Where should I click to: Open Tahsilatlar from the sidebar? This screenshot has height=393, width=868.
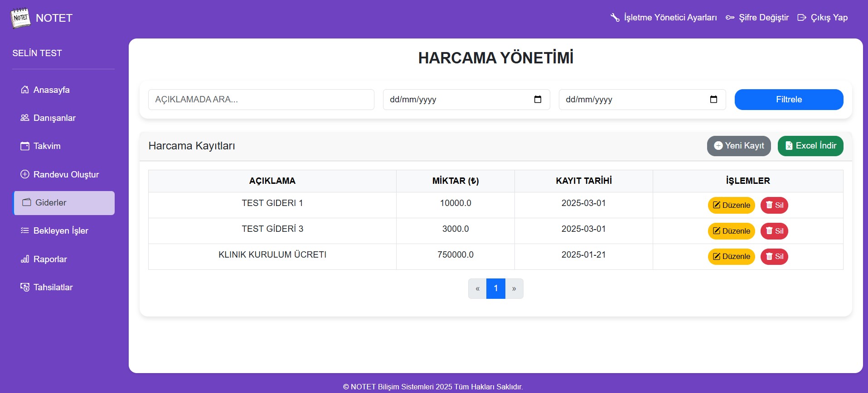(63, 287)
